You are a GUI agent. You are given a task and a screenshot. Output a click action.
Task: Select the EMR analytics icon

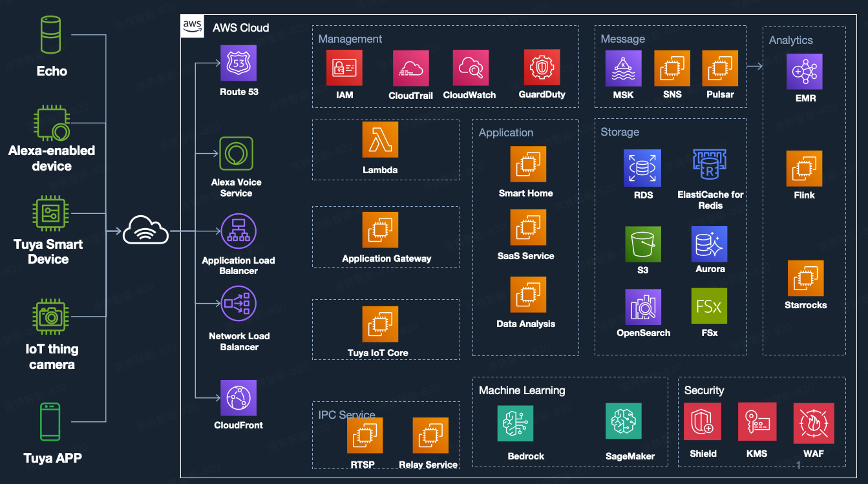[x=805, y=72]
